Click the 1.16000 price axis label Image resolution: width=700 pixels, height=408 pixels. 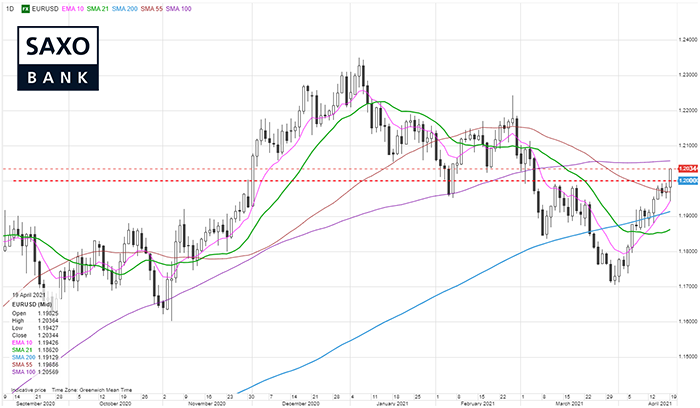point(688,321)
